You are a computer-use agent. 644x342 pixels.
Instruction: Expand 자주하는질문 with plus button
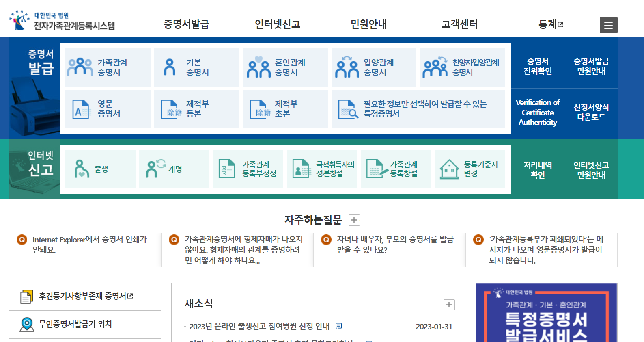pos(354,220)
